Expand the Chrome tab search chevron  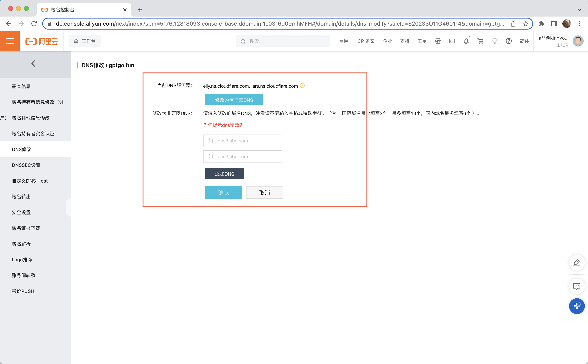tap(579, 10)
